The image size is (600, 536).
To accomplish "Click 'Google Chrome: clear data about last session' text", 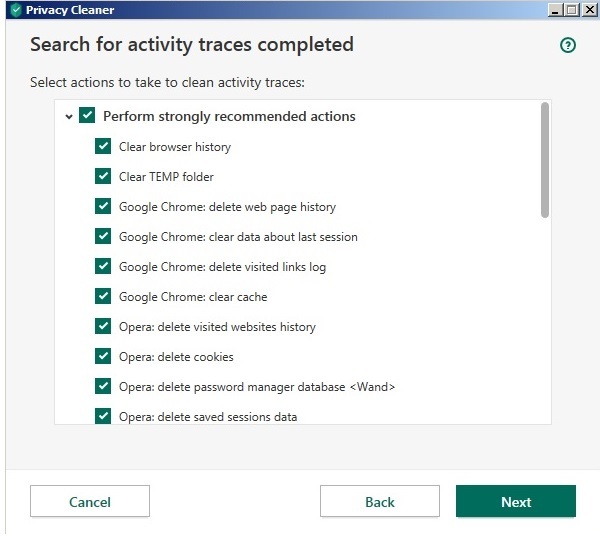I will point(238,237).
